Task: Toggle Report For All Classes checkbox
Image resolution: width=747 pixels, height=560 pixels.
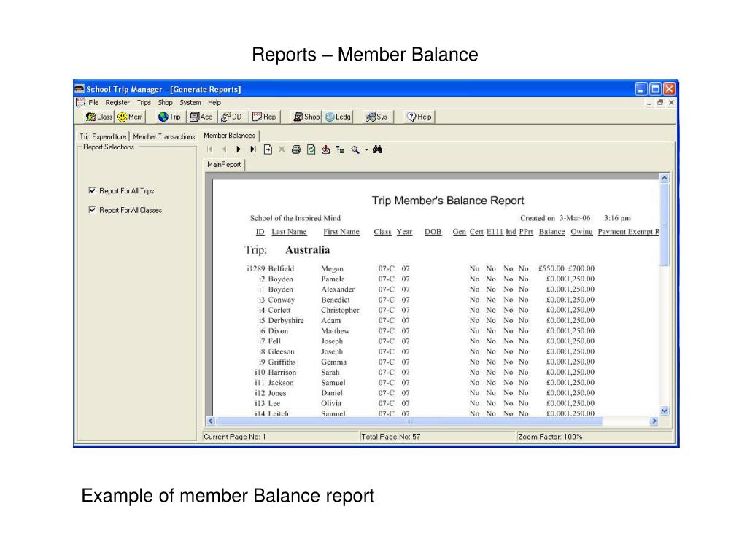Action: point(93,209)
